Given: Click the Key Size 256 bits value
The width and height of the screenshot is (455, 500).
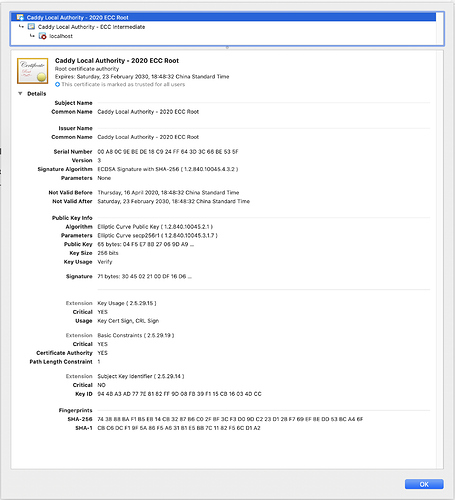Looking at the screenshot, I should click(x=108, y=253).
